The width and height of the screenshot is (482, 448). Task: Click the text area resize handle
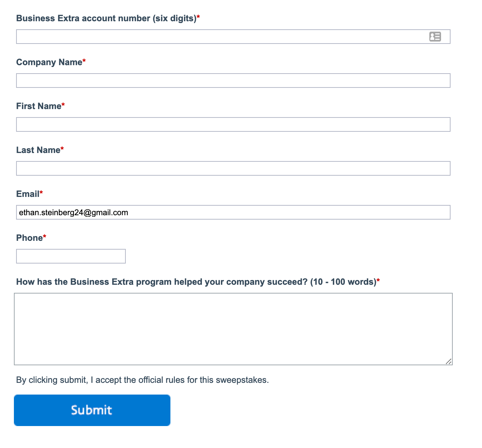click(x=449, y=361)
